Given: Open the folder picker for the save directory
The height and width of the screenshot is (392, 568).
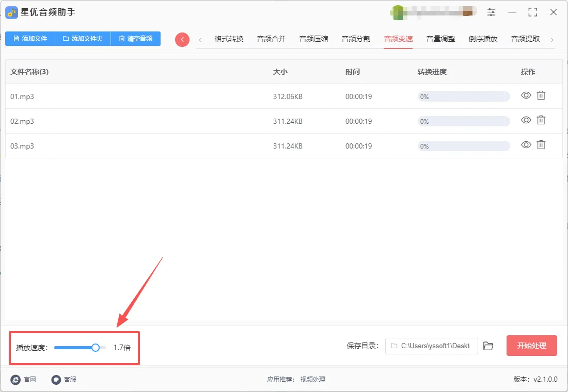Looking at the screenshot, I should coord(488,346).
